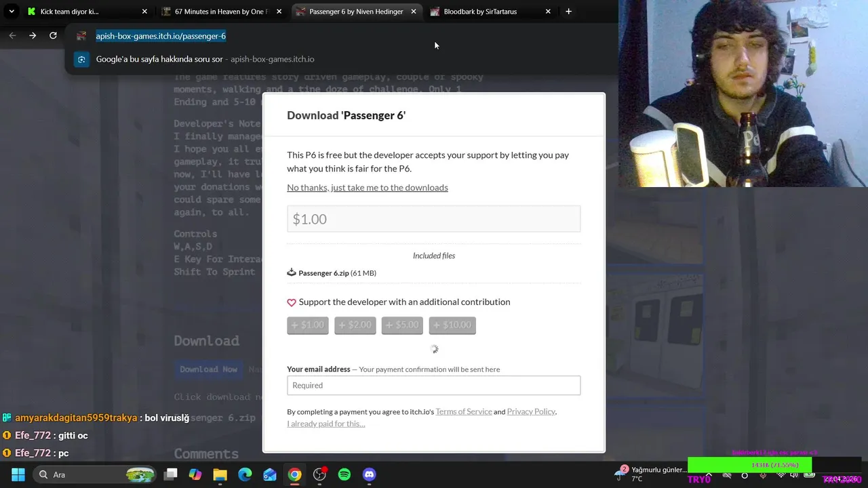Open Discord from the taskbar
Screen dimensions: 868x488
coord(369,474)
